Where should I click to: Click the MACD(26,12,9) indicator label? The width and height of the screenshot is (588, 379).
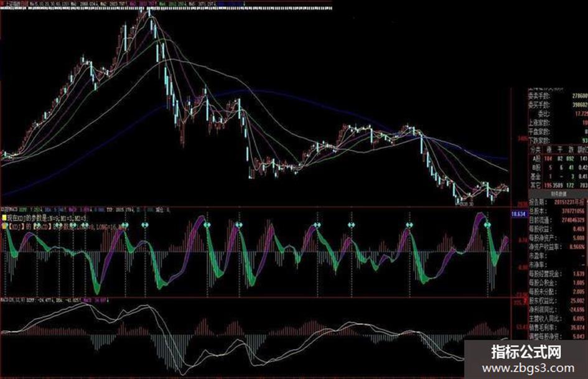[13, 300]
